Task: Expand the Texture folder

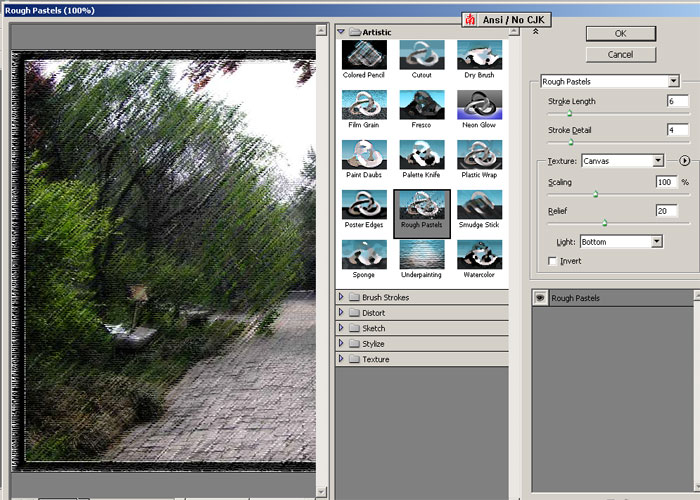Action: pyautogui.click(x=341, y=359)
